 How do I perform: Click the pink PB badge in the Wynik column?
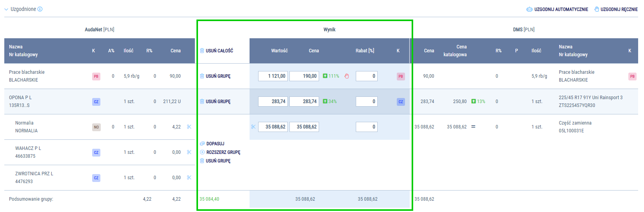click(x=401, y=77)
